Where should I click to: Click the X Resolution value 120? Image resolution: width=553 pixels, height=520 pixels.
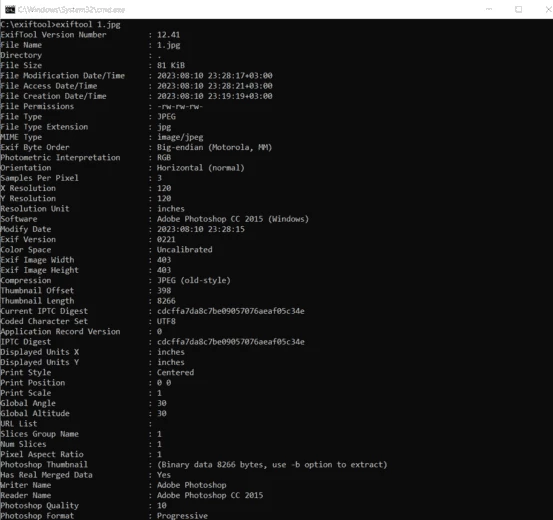pos(164,188)
